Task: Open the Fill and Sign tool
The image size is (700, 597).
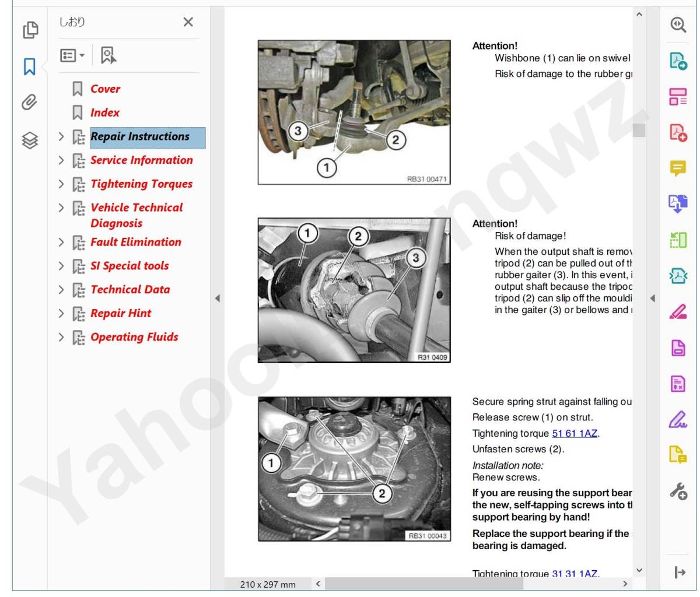Action: coord(678,419)
